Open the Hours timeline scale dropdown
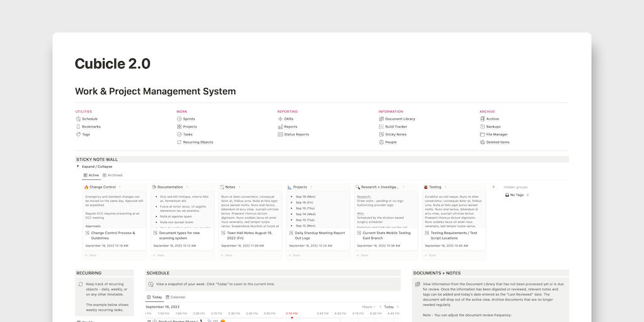 point(369,307)
